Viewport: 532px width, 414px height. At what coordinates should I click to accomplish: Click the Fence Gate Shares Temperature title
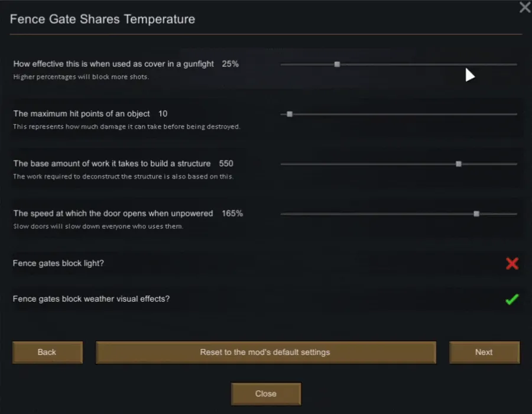pos(102,20)
